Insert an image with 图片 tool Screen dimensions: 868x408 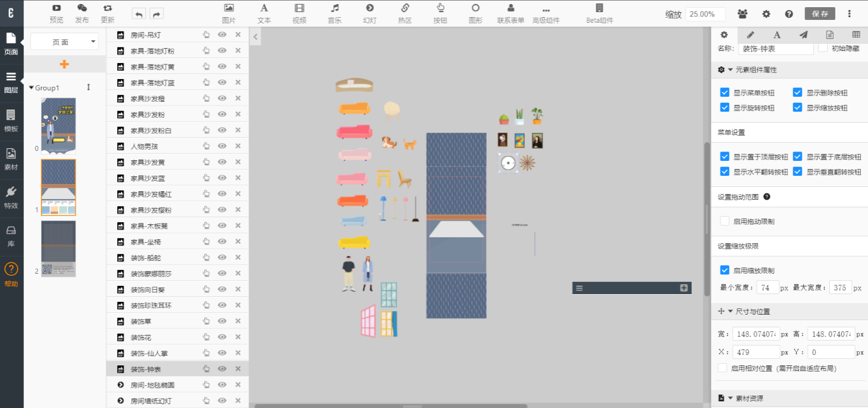(229, 14)
